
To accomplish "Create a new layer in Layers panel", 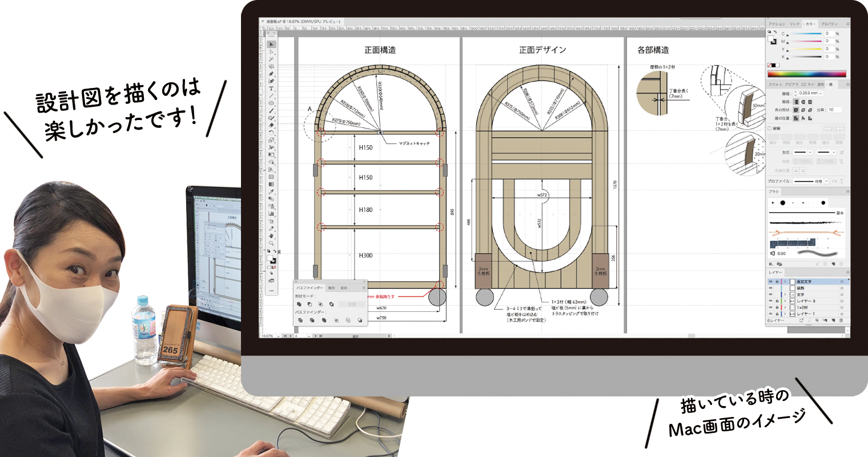I will [833, 320].
